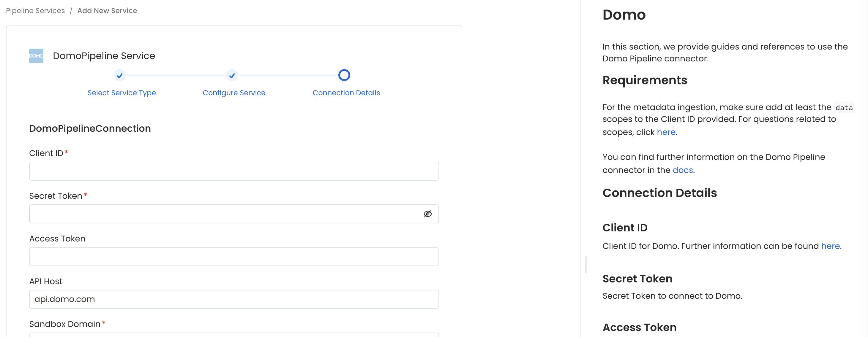Click the Domo service logo icon
The height and width of the screenshot is (337, 868).
(x=36, y=55)
